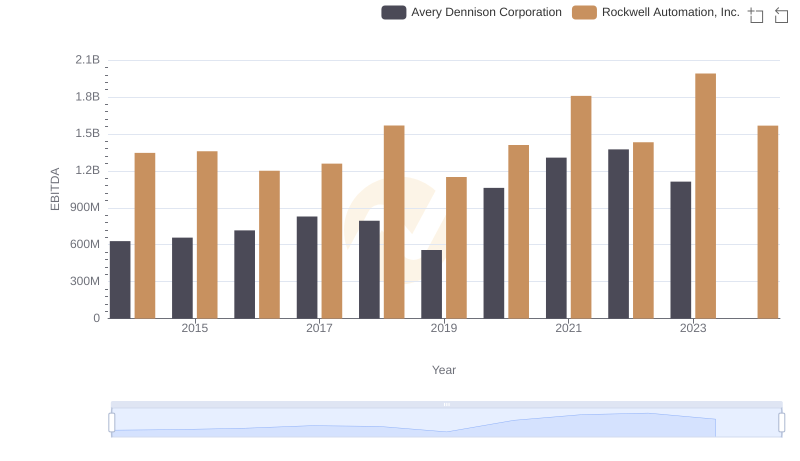Click the Rockwell Automation bar for 2021

[x=581, y=207]
